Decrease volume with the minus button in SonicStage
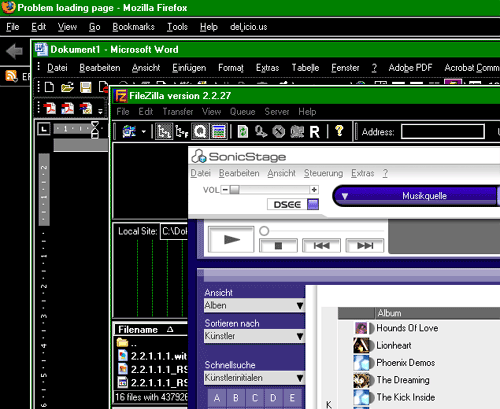This screenshot has height=409, width=500. pyautogui.click(x=225, y=190)
